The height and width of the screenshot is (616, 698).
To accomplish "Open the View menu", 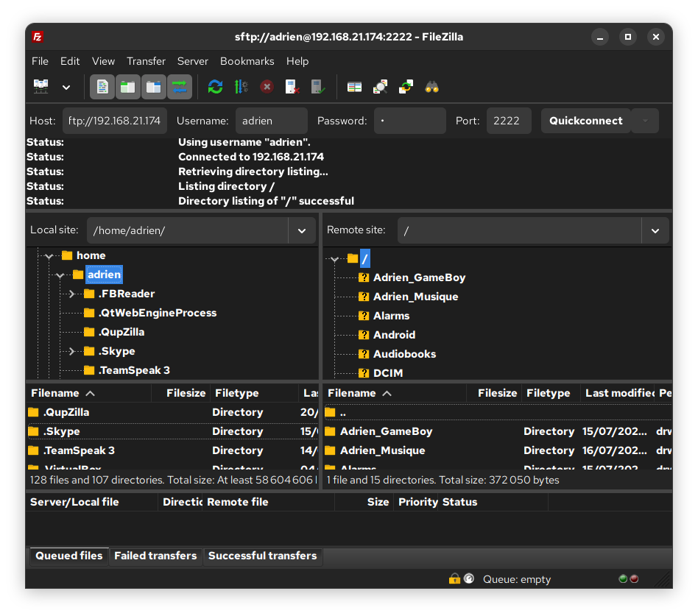I will pyautogui.click(x=103, y=61).
